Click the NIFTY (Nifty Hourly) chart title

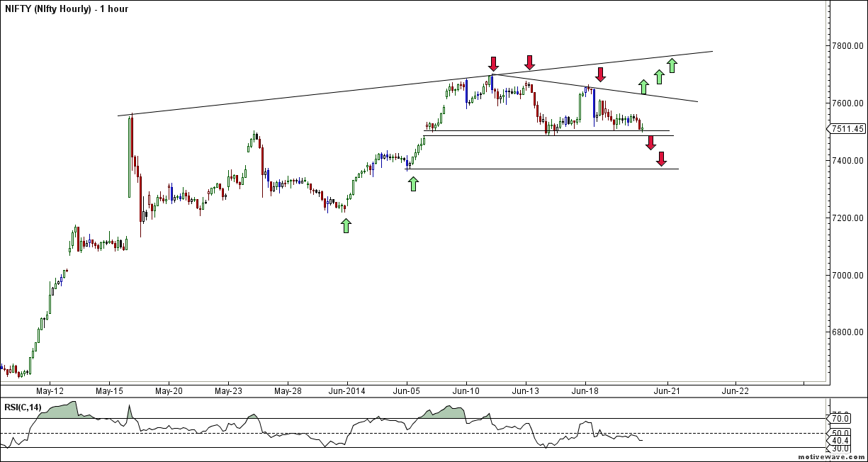click(x=67, y=9)
